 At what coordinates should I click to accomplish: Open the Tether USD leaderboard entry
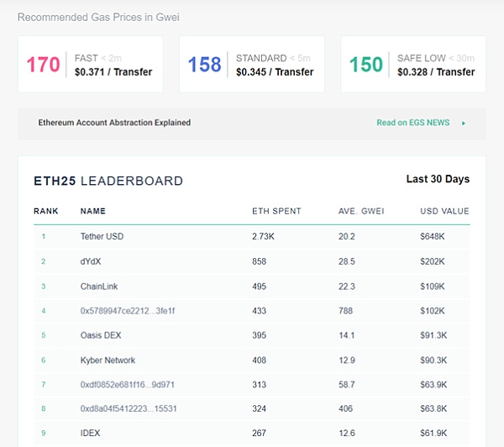pyautogui.click(x=102, y=236)
